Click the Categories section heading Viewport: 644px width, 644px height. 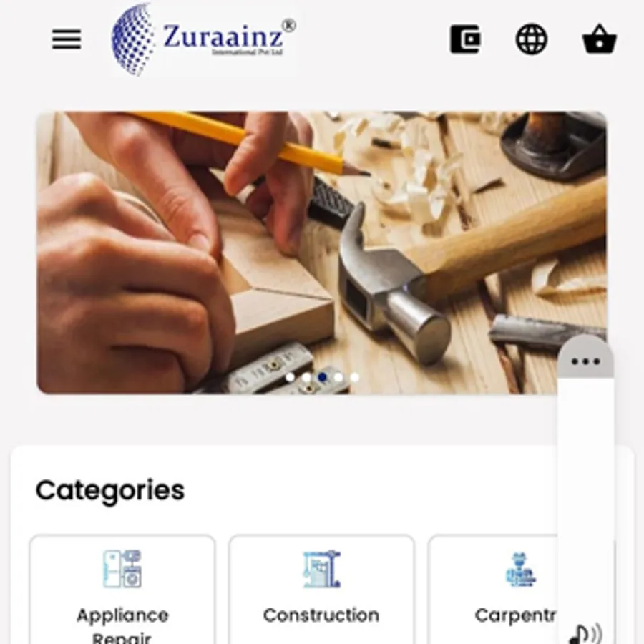(x=110, y=490)
